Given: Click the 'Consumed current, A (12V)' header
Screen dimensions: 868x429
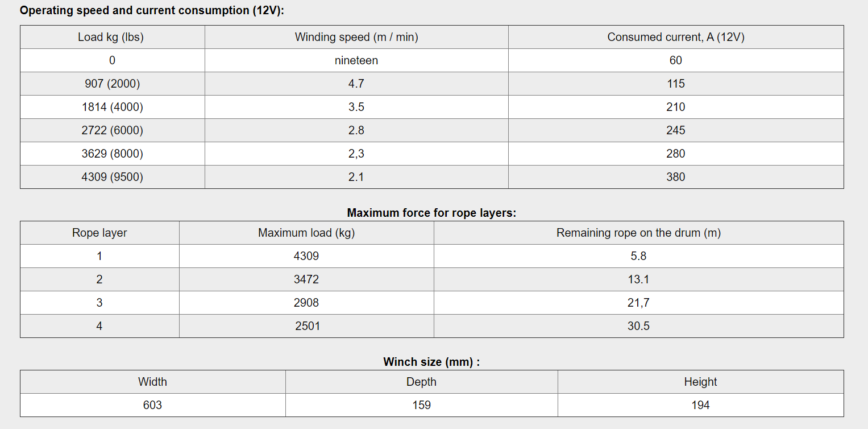Looking at the screenshot, I should (676, 37).
